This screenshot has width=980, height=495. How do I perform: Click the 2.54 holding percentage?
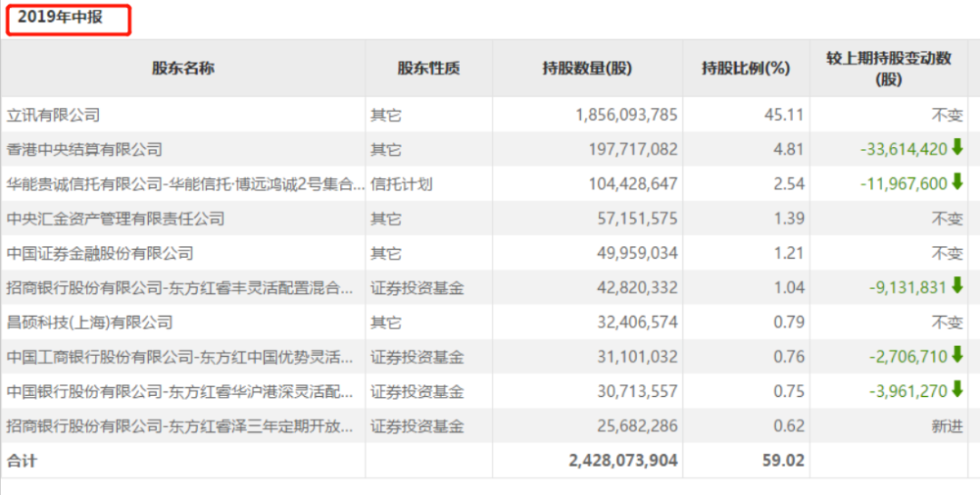pos(789,184)
